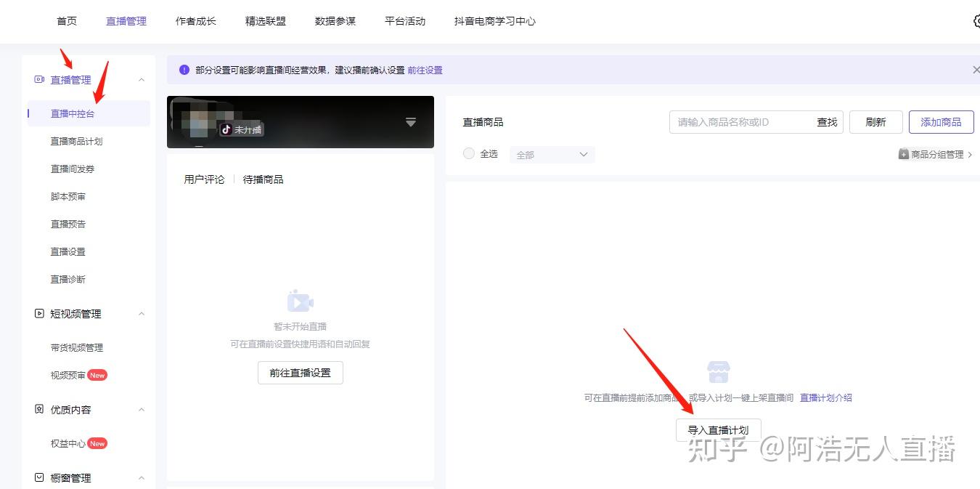Collapse the 短视频管理 section chevron
The height and width of the screenshot is (489, 980).
click(142, 314)
